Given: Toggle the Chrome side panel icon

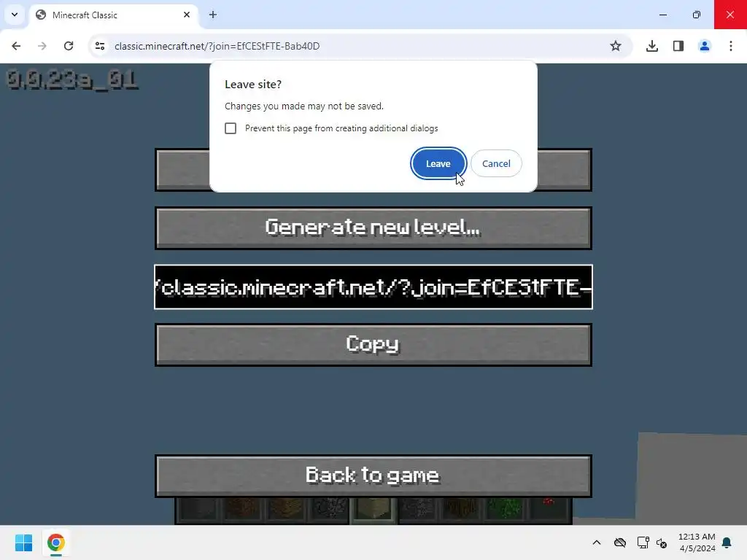Looking at the screenshot, I should pos(678,46).
